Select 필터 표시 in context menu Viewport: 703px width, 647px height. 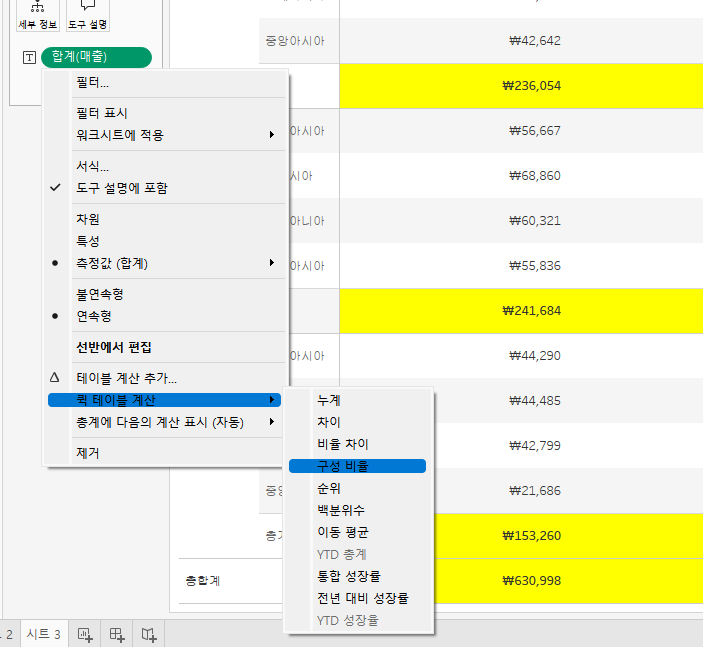tap(166, 113)
